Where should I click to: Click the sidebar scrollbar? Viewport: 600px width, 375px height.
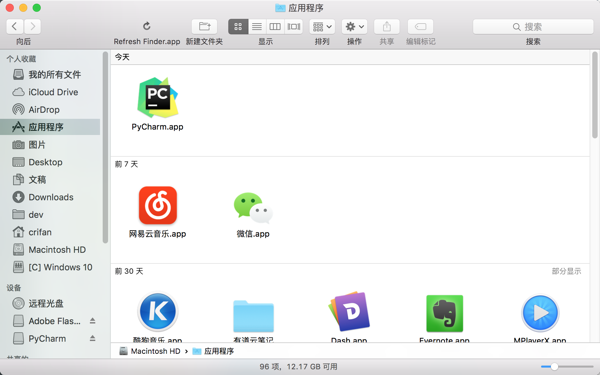pos(105,147)
